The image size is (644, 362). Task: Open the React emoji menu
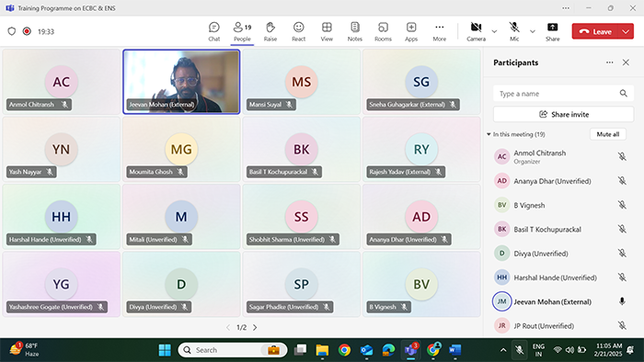[299, 31]
